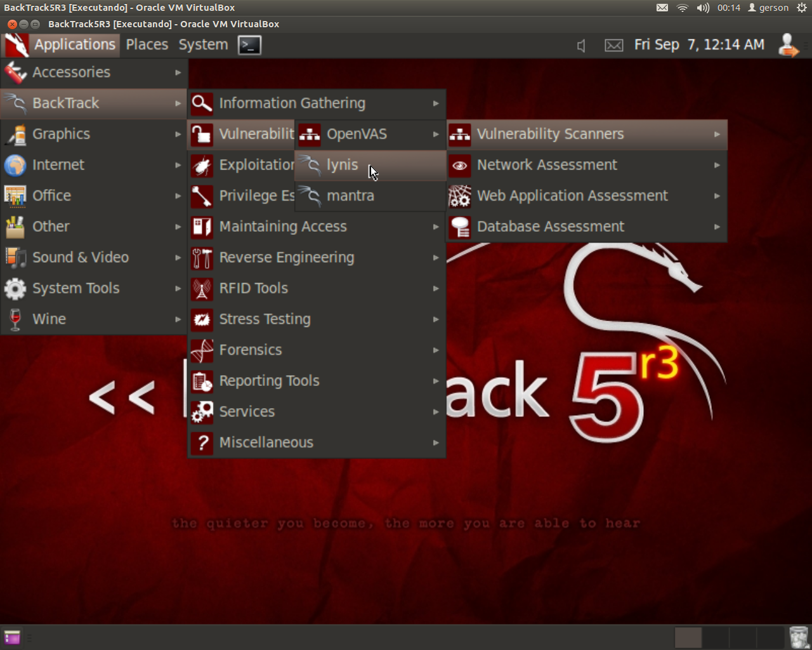This screenshot has width=812, height=650.
Task: Expand Information Gathering submenu arrow
Action: [436, 103]
